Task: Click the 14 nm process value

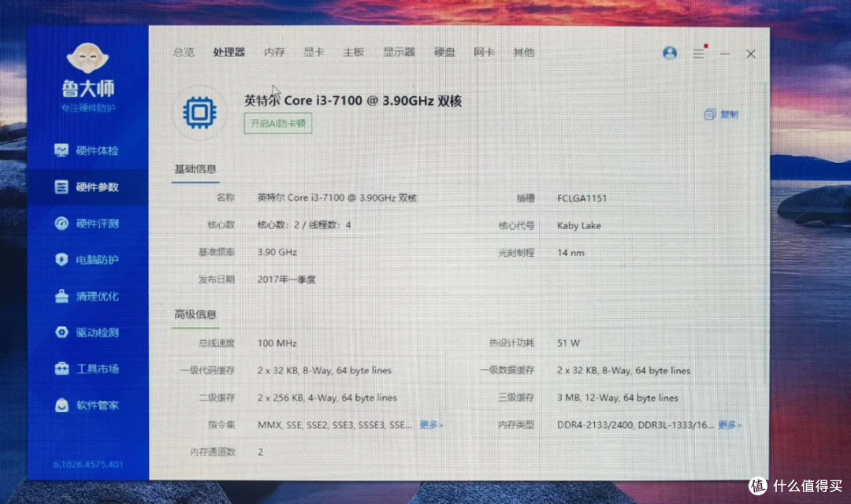Action: pos(570,252)
